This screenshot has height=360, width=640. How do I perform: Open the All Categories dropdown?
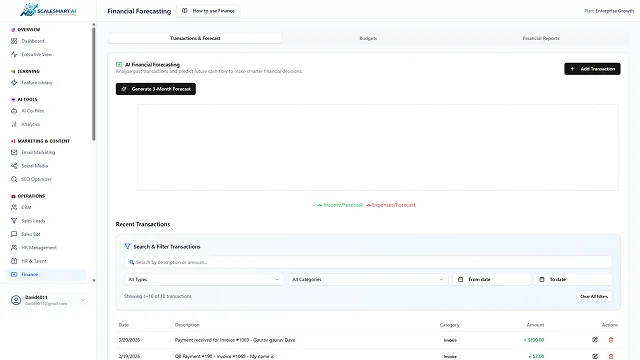pyautogui.click(x=368, y=280)
